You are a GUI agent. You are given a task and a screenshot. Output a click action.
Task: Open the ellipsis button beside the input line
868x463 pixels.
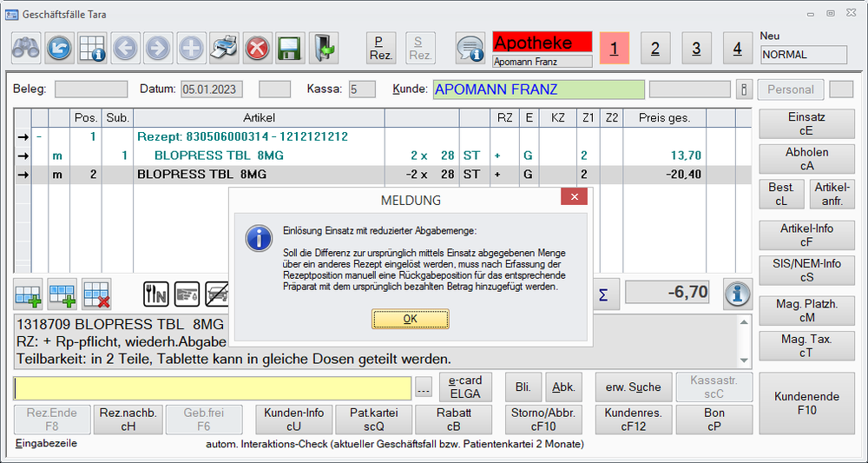tap(423, 387)
